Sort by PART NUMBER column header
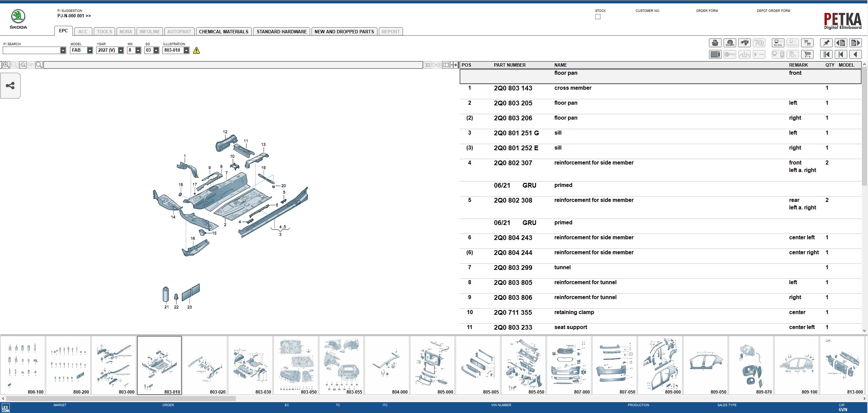 pyautogui.click(x=510, y=65)
